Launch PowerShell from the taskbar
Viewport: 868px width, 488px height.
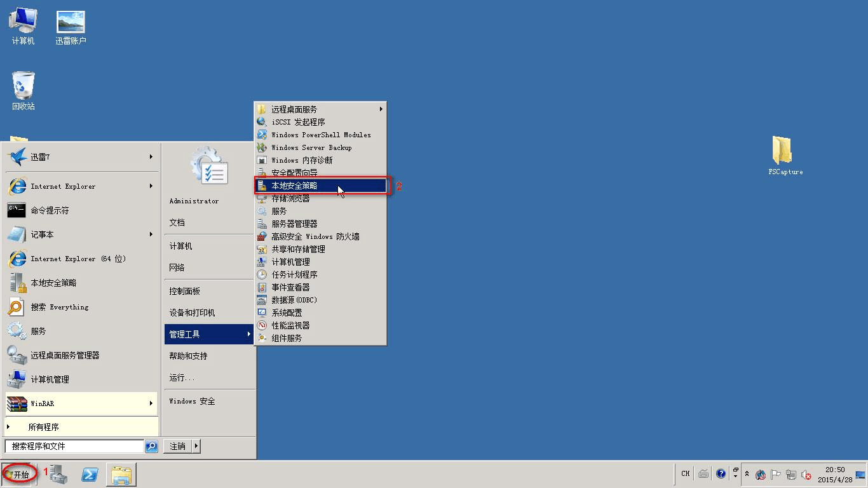(x=89, y=474)
